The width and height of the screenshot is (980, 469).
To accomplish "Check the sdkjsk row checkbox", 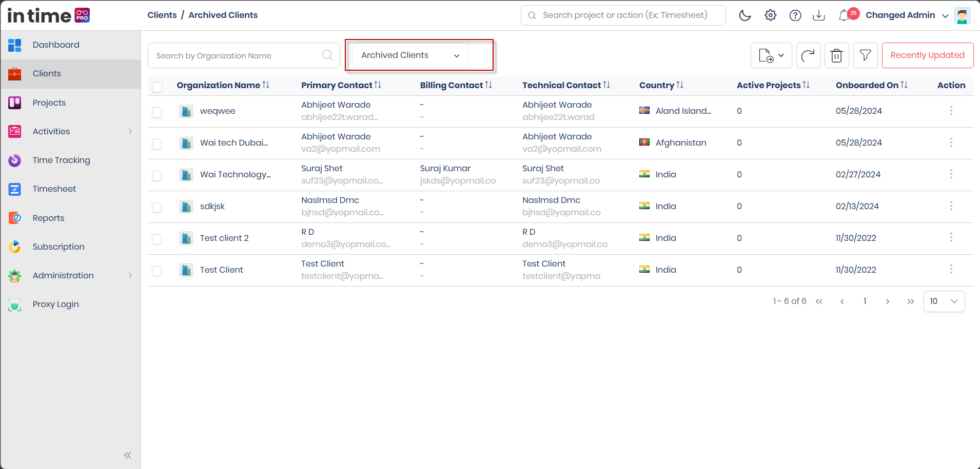I will [157, 208].
